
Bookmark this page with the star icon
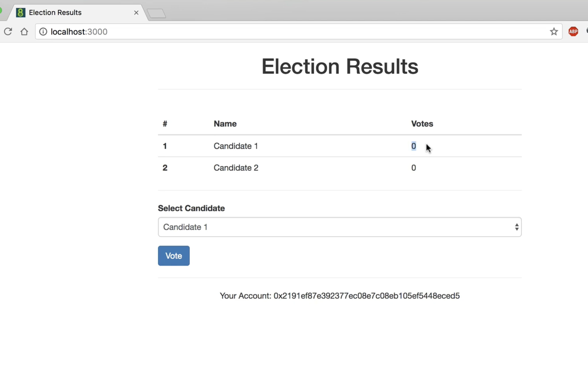click(554, 32)
